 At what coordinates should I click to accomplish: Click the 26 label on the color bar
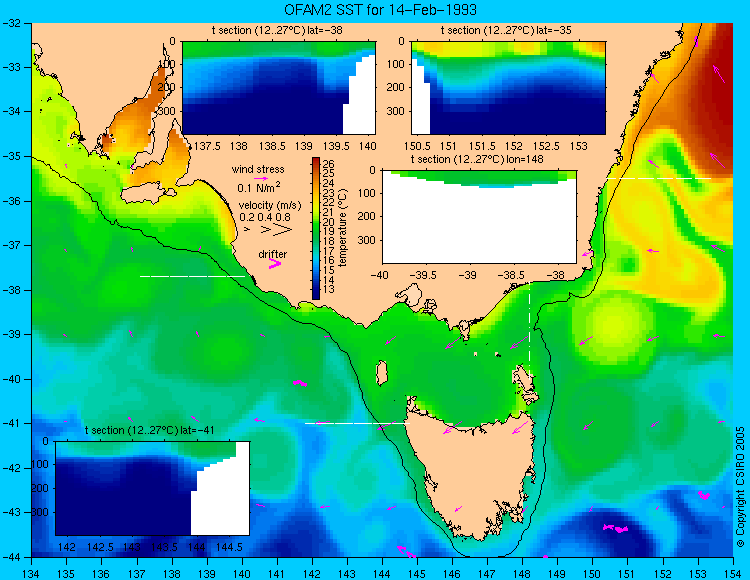(x=329, y=164)
